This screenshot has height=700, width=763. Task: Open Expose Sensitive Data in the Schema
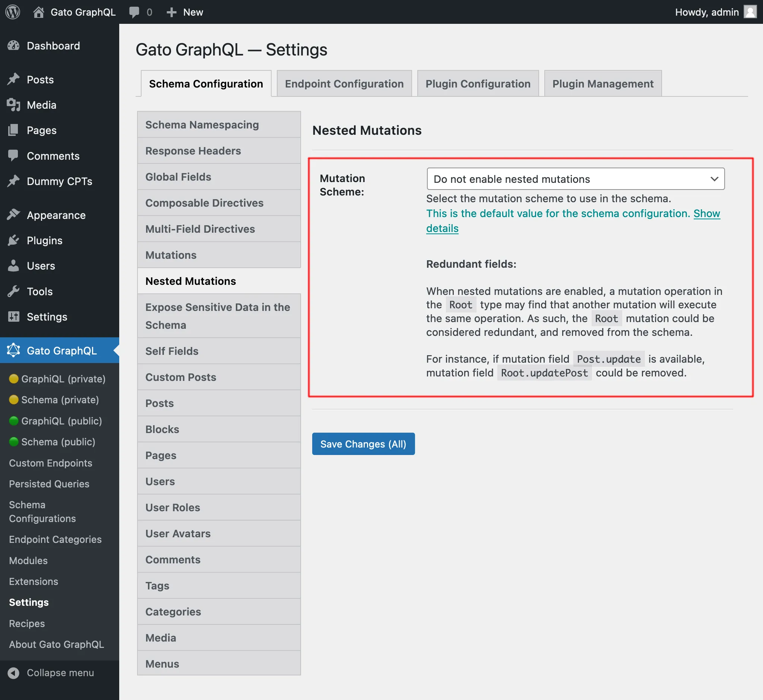click(x=219, y=316)
